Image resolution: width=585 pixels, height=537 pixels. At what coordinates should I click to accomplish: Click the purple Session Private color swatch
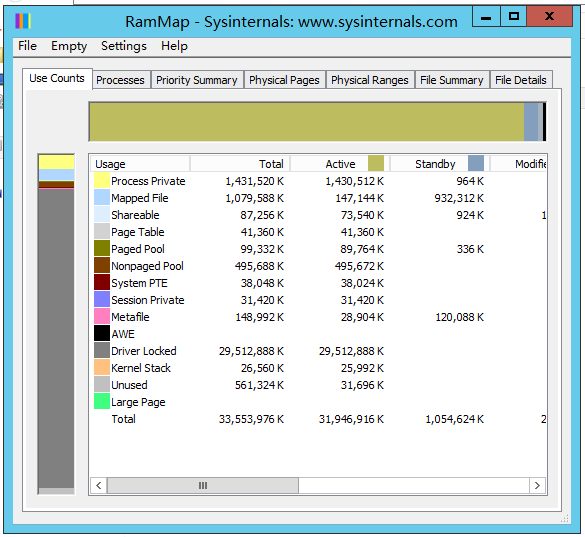point(101,300)
